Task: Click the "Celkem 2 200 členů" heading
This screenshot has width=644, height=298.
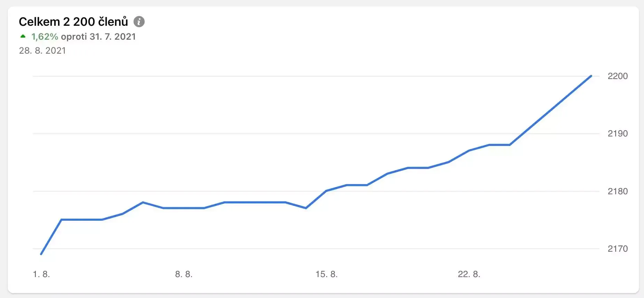Action: click(x=73, y=22)
